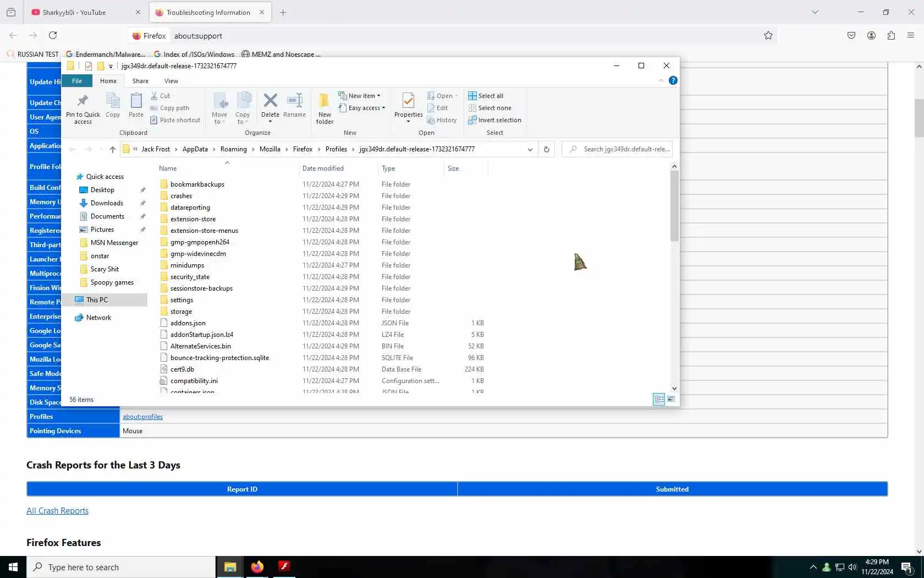This screenshot has width=924, height=578.
Task: Select the Home ribbon tab
Action: coord(108,81)
